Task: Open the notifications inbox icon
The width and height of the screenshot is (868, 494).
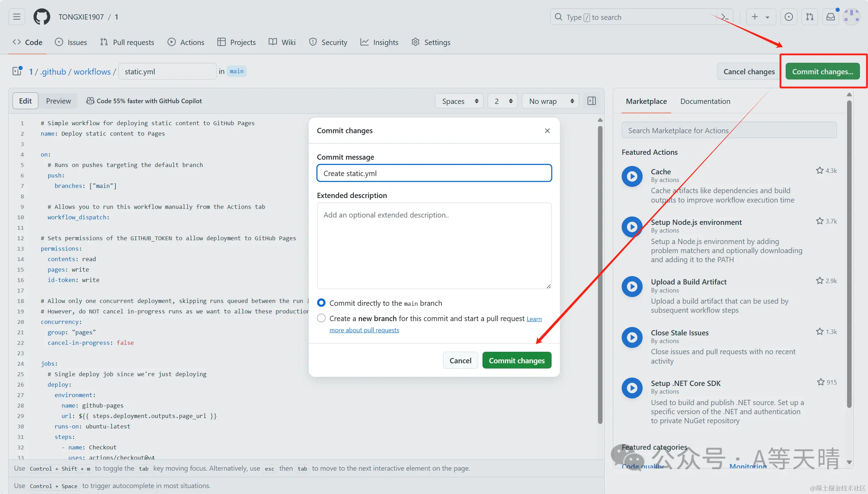Action: (831, 17)
